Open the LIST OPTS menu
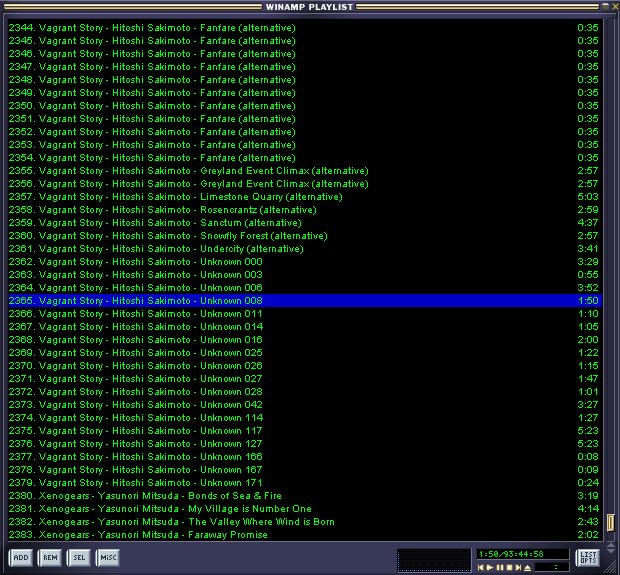Image resolution: width=620 pixels, height=575 pixels. click(x=588, y=557)
